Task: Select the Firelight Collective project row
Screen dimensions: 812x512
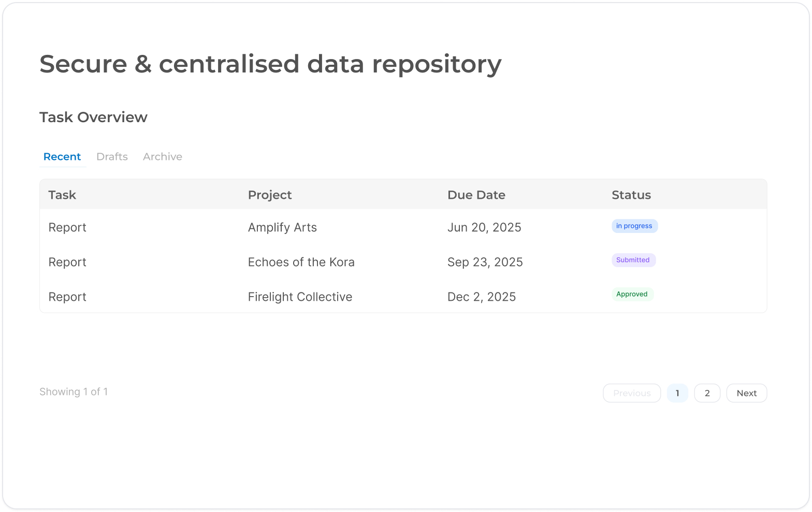Action: pos(300,297)
